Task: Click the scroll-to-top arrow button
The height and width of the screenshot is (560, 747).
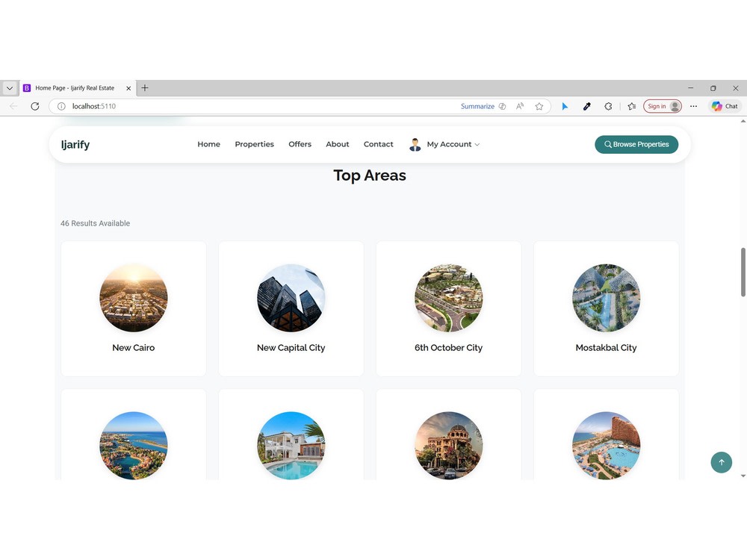Action: click(x=722, y=462)
